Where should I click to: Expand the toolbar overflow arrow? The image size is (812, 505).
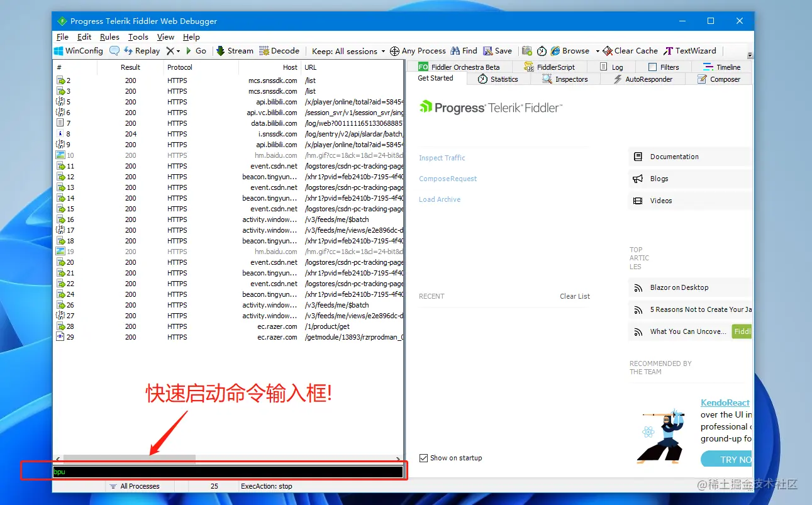click(750, 55)
